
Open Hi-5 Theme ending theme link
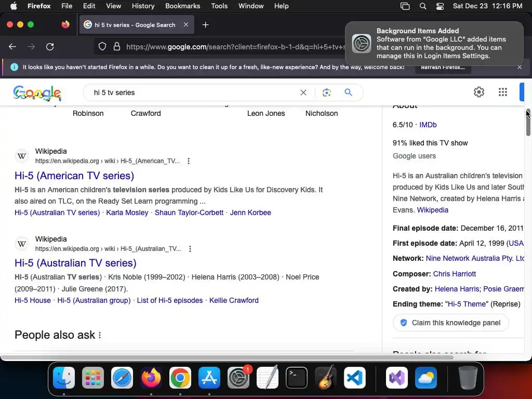[x=467, y=304]
